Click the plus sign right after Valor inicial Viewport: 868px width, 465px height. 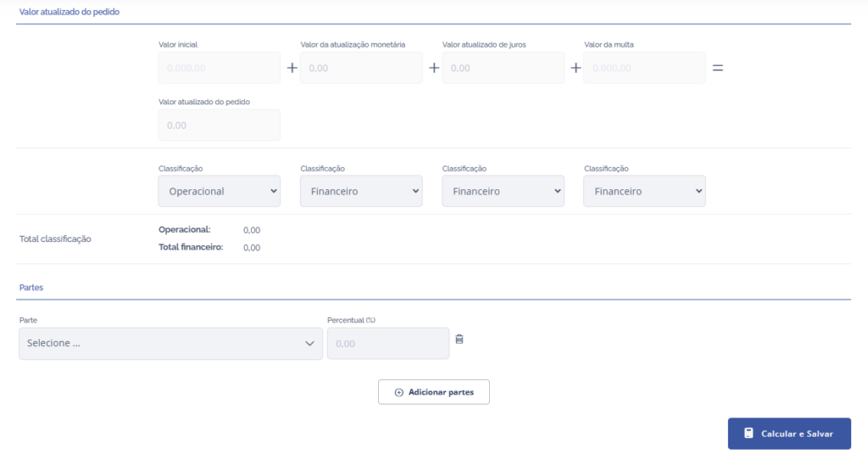[292, 68]
